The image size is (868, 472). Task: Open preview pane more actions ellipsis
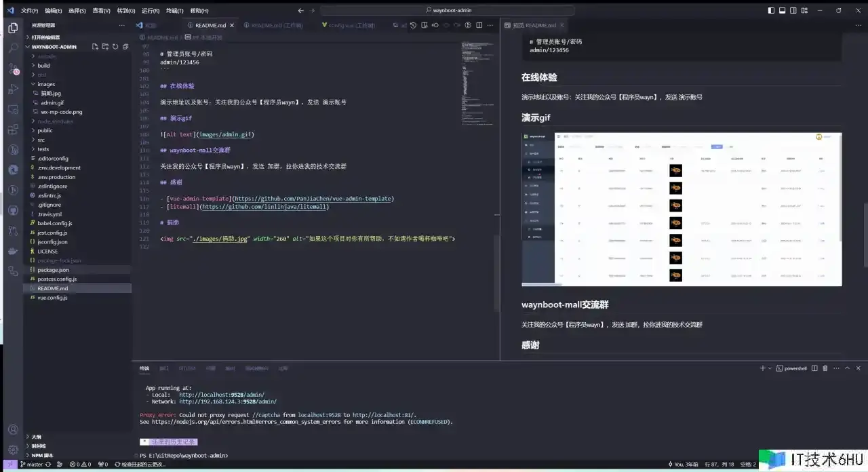[x=859, y=25]
